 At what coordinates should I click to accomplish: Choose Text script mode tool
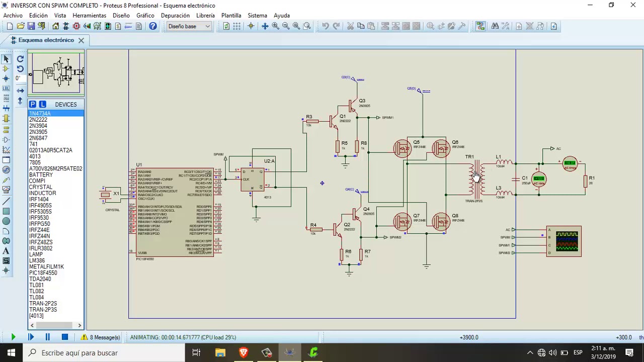[6, 99]
